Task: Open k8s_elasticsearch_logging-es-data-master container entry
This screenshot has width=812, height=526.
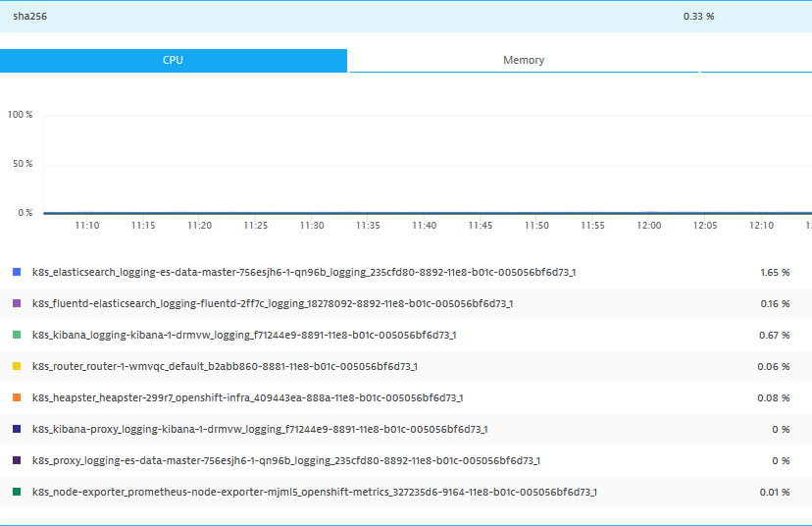Action: pos(304,272)
